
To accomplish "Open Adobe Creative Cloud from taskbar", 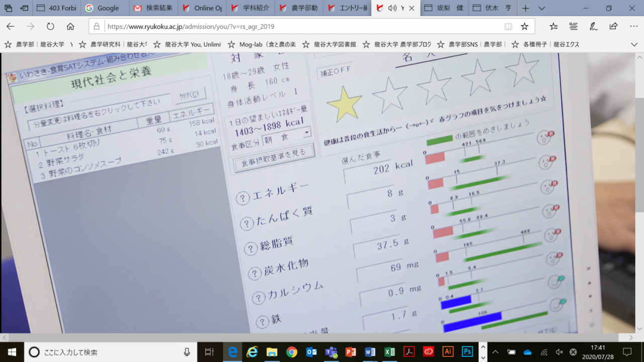I will (429, 352).
